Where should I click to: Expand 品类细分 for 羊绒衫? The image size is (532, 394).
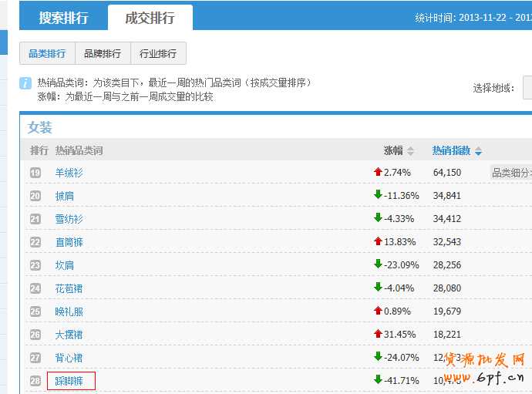511,173
